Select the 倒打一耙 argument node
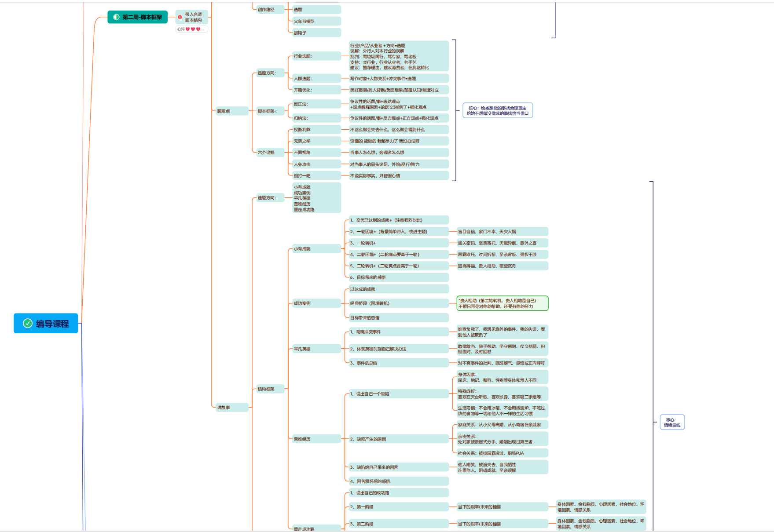 316,176
